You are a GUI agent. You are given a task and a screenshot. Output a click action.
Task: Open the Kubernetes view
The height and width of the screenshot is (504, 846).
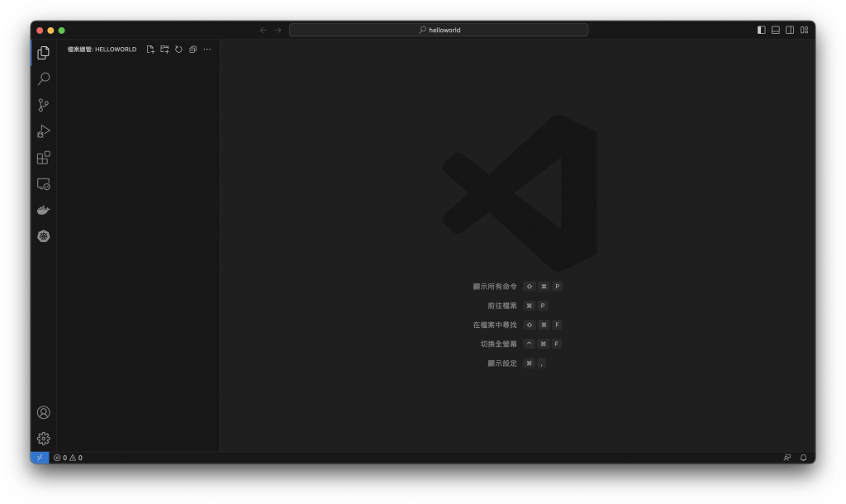(44, 236)
